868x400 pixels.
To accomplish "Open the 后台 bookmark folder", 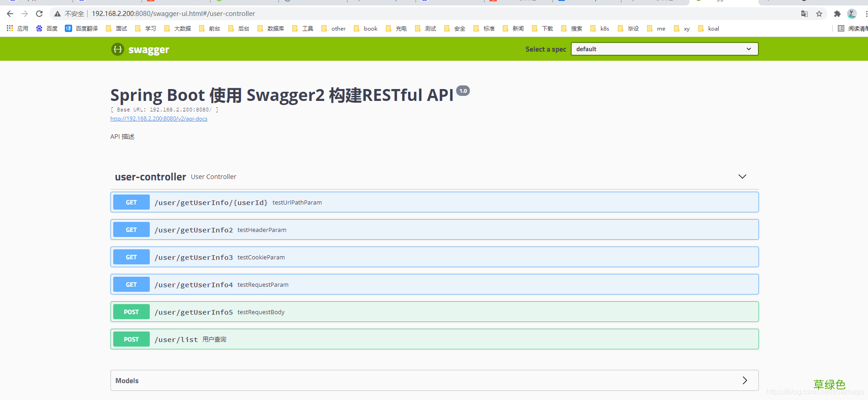I will coord(239,28).
